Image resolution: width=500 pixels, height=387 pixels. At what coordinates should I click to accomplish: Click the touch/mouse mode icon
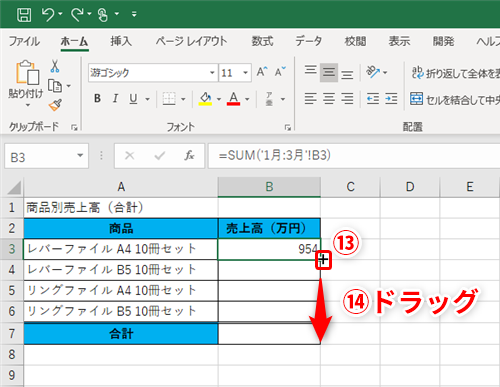tap(103, 15)
